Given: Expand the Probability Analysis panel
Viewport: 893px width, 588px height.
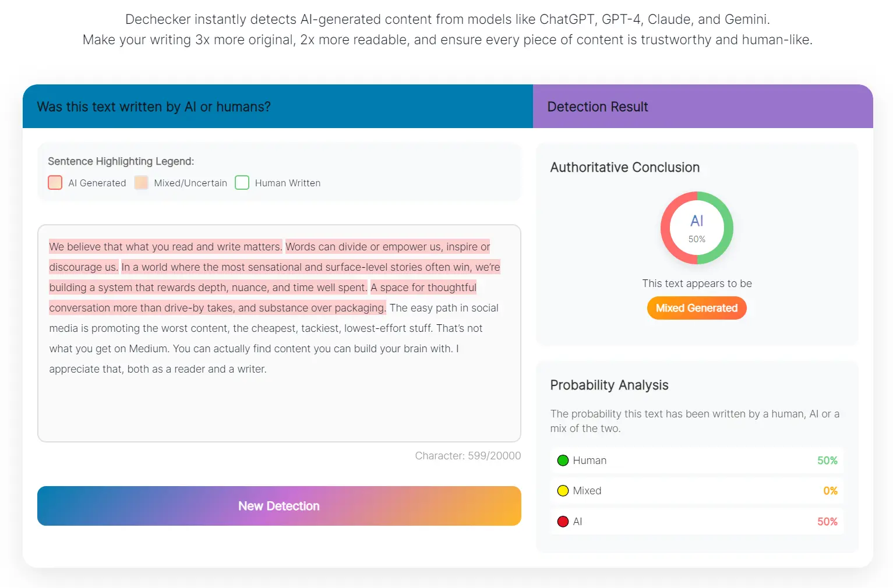Looking at the screenshot, I should coord(609,385).
